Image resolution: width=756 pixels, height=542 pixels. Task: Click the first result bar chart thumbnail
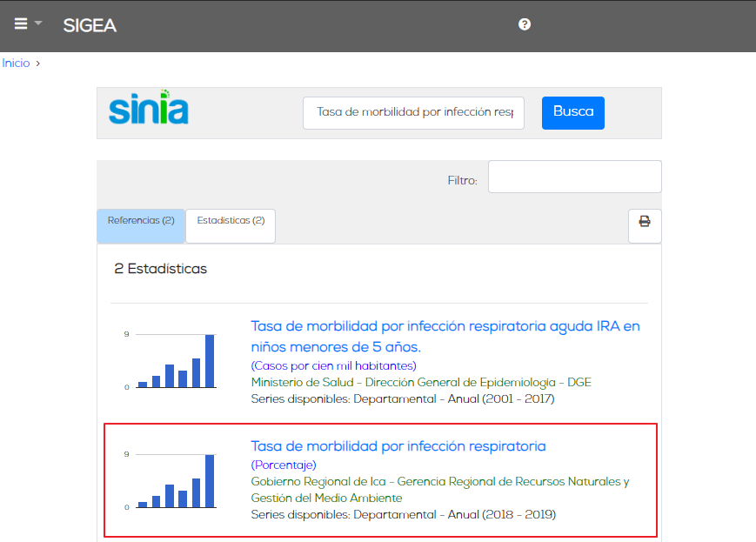tap(171, 360)
